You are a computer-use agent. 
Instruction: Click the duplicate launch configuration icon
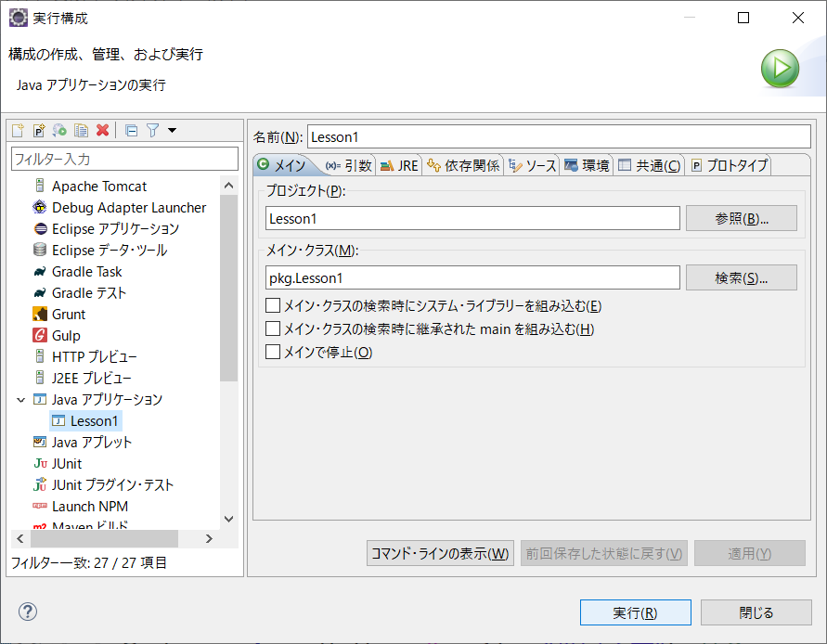pos(81,130)
